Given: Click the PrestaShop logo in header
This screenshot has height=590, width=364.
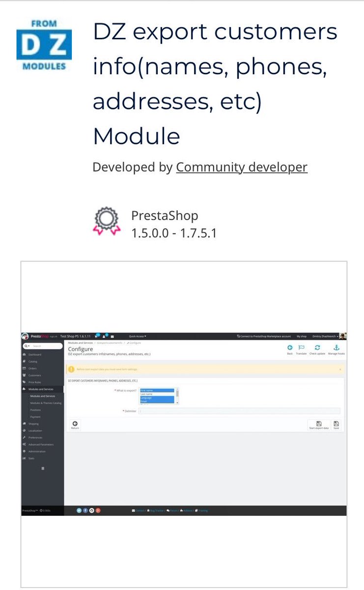Looking at the screenshot, I should pos(40,336).
